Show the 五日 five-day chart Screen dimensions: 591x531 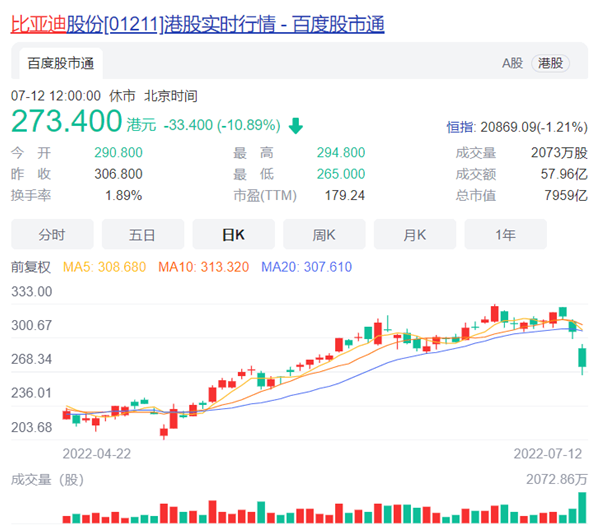point(143,234)
